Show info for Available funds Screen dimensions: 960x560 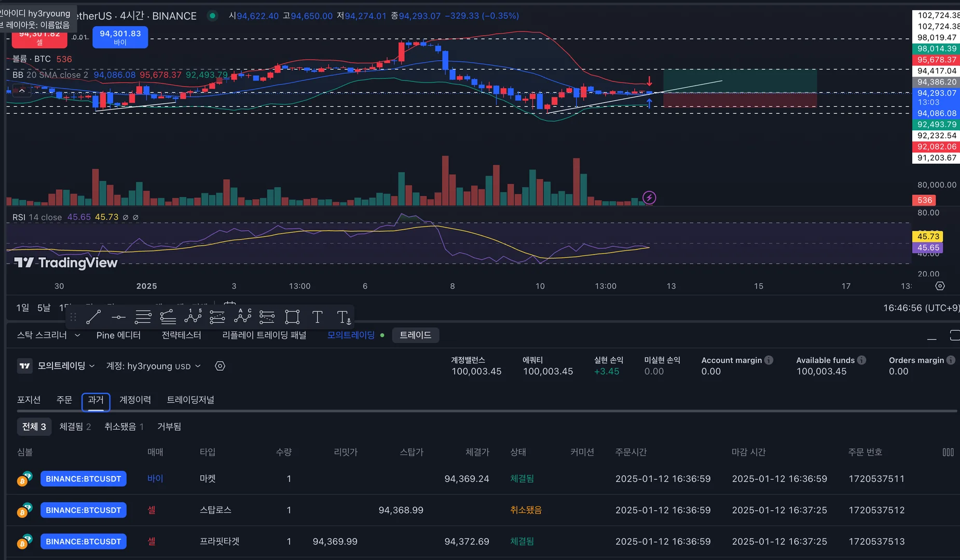[861, 360]
